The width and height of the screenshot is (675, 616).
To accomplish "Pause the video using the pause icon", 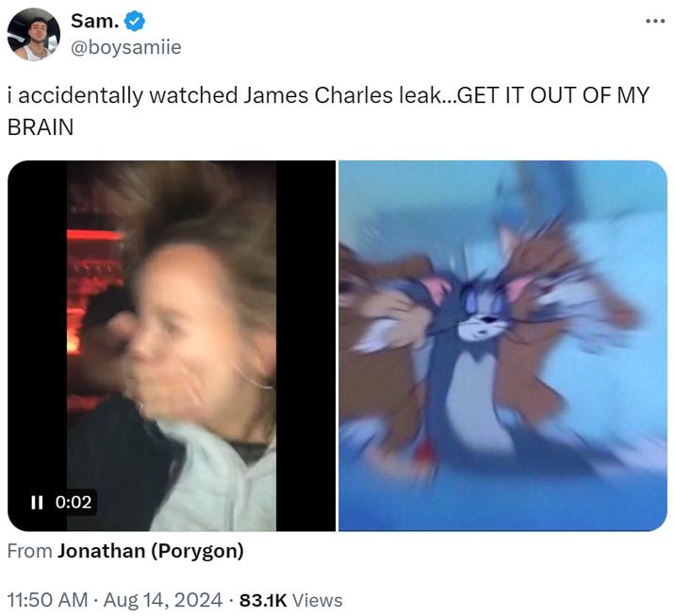I will (37, 502).
